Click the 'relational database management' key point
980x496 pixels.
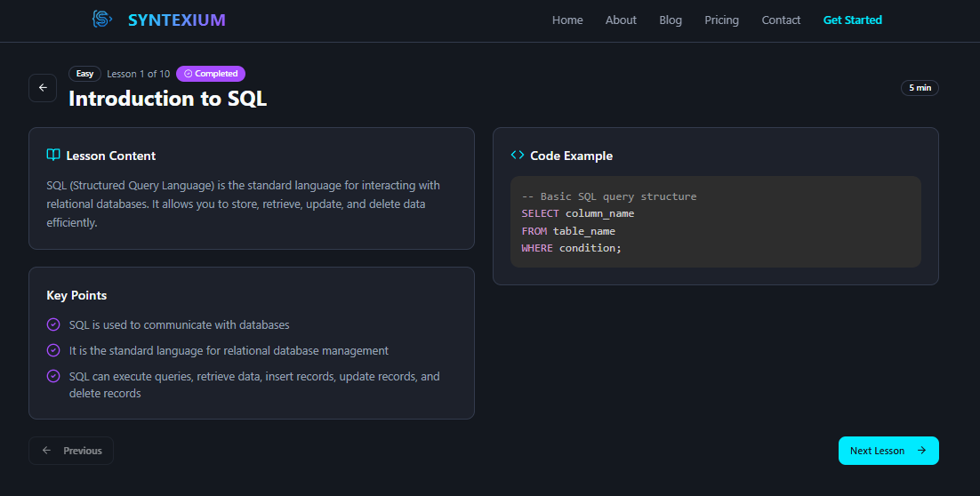[229, 350]
